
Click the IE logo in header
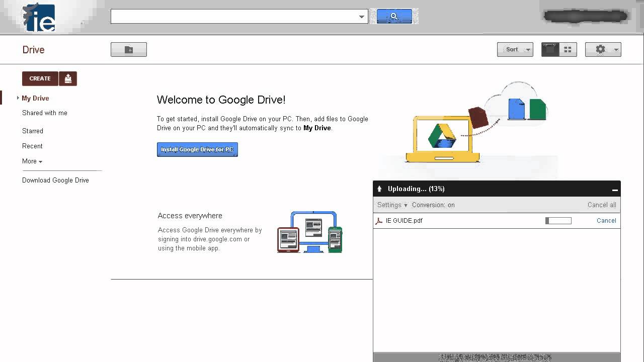(39, 17)
